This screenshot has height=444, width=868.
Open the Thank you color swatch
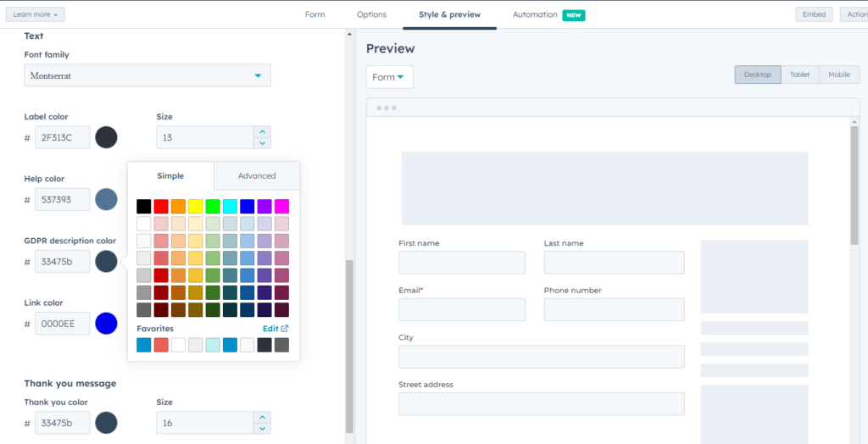(106, 423)
